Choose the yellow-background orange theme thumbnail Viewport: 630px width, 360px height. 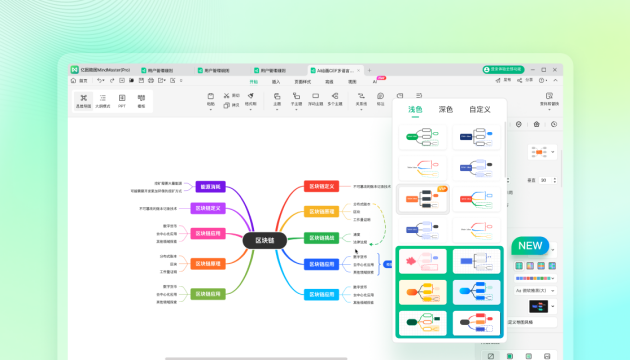(x=423, y=292)
